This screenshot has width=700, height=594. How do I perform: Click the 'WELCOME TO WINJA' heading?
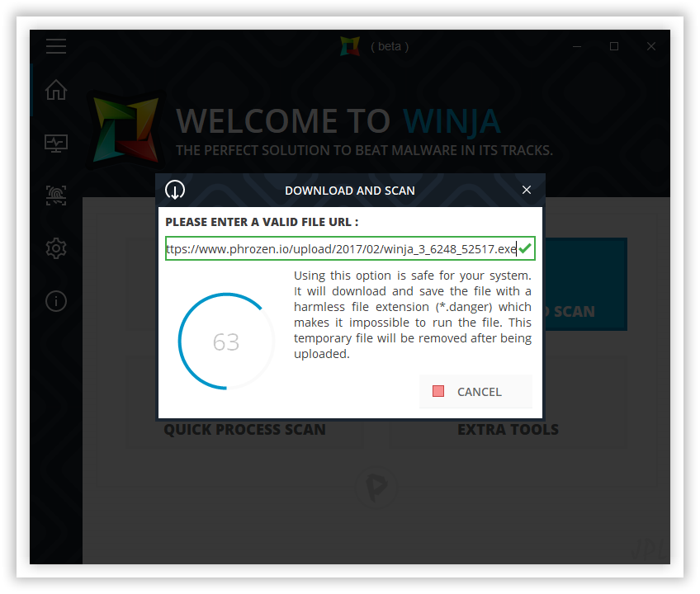coord(338,121)
